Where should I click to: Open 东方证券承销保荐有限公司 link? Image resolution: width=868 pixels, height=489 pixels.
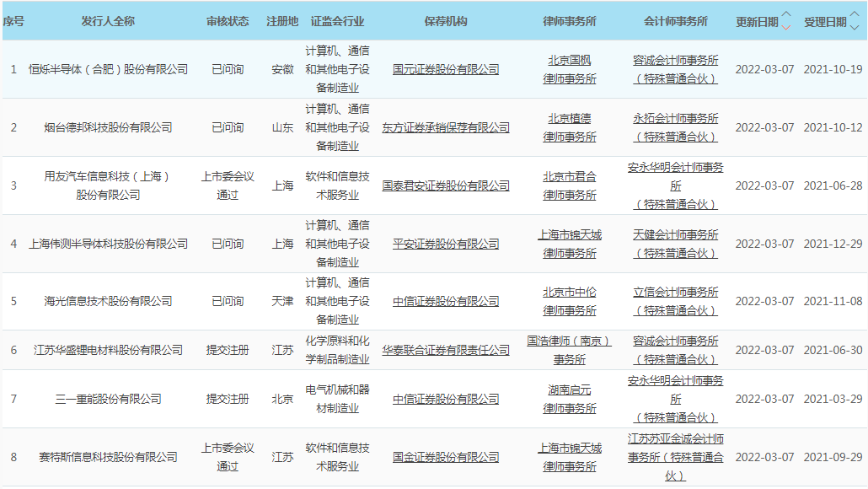click(x=446, y=127)
